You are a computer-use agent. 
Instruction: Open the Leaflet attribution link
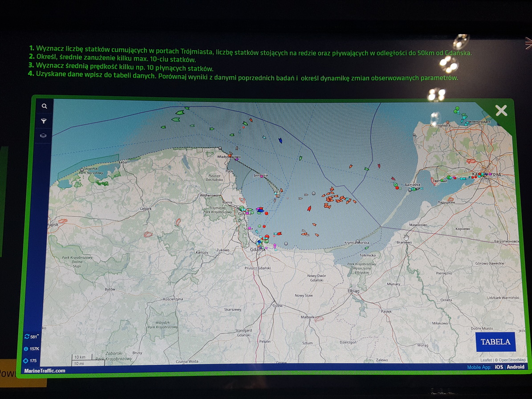486,360
